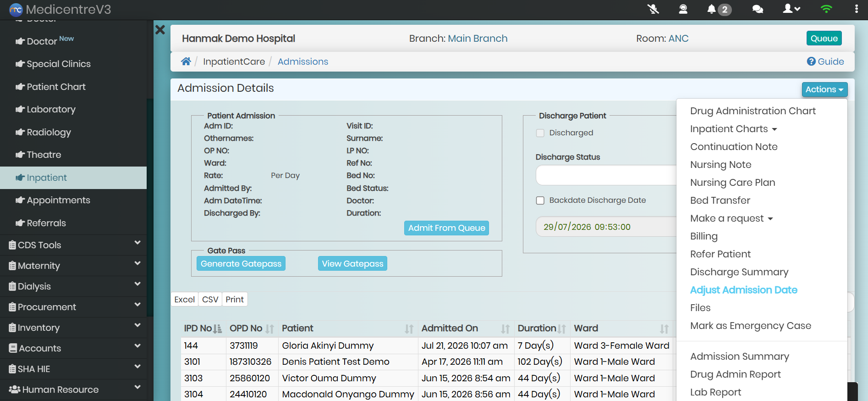Expand the SHA HIE menu chevron

click(x=137, y=367)
